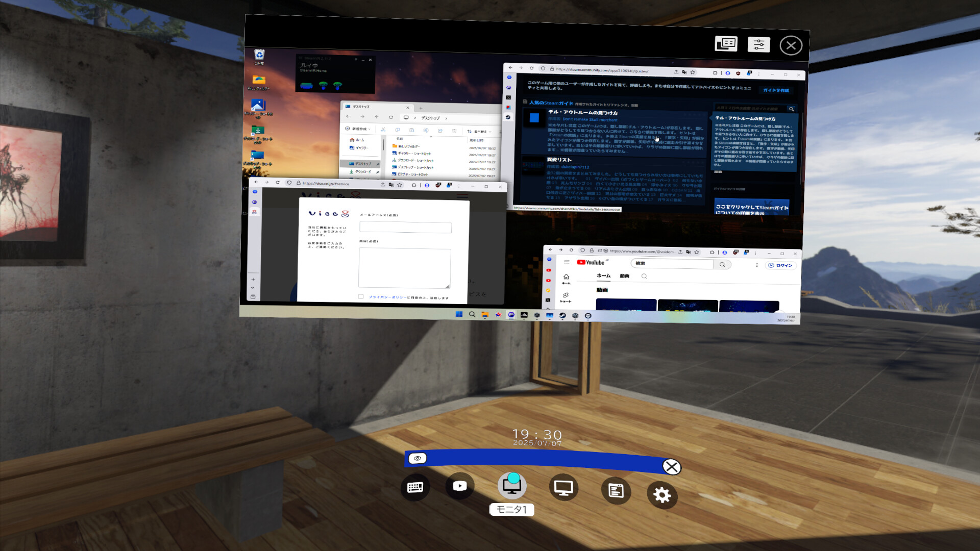The width and height of the screenshot is (980, 551).
Task: Expand the breadcrumb chevron after デスクトップ
Action: [446, 118]
